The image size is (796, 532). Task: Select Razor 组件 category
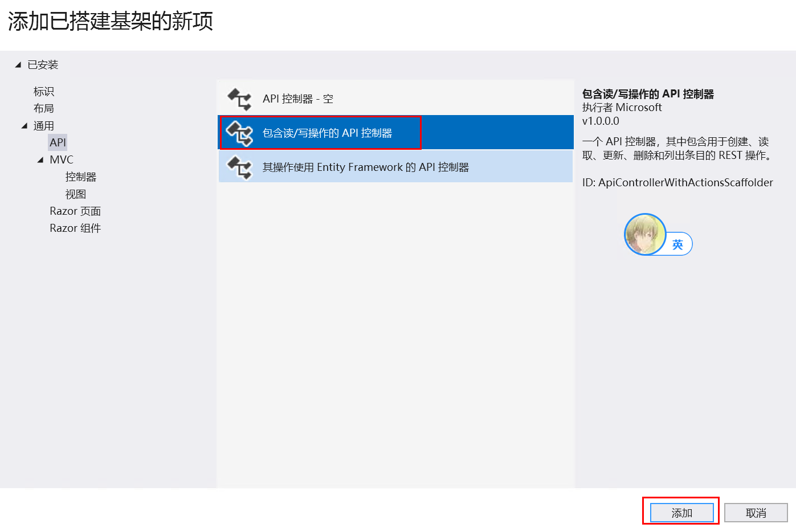pyautogui.click(x=75, y=228)
